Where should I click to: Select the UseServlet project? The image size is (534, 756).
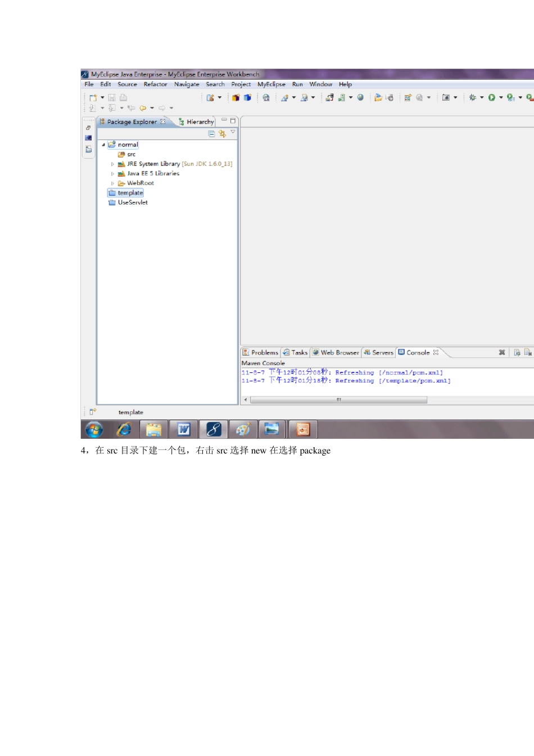click(128, 202)
